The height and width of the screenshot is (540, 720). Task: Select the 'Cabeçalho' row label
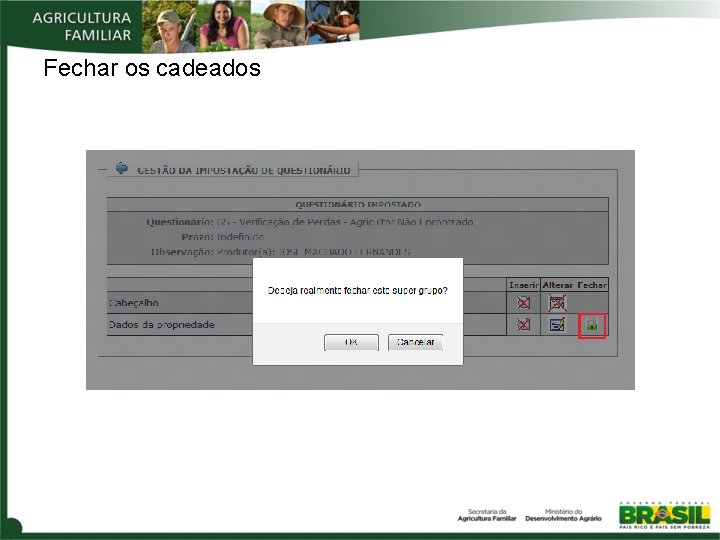click(134, 303)
